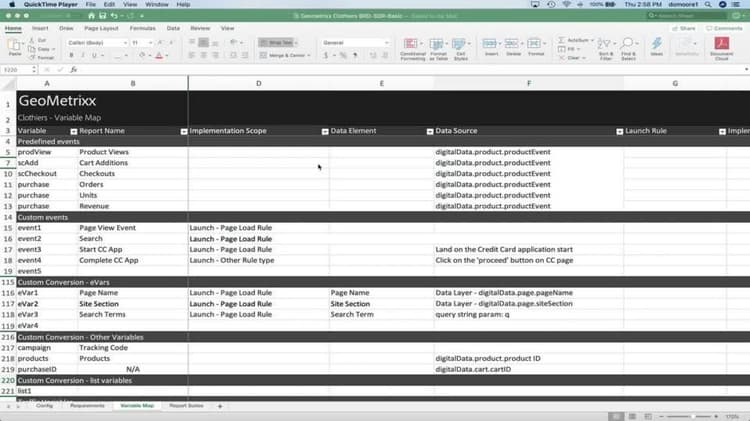
Task: Click the Save icon in title bar
Action: pos(102,16)
